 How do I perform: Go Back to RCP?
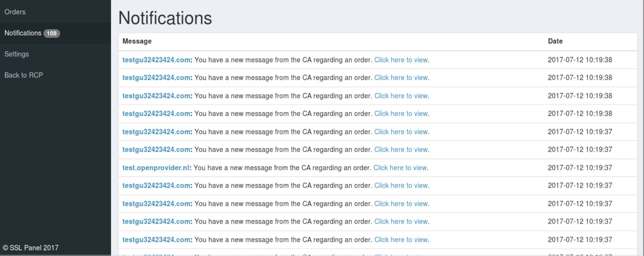click(x=24, y=75)
